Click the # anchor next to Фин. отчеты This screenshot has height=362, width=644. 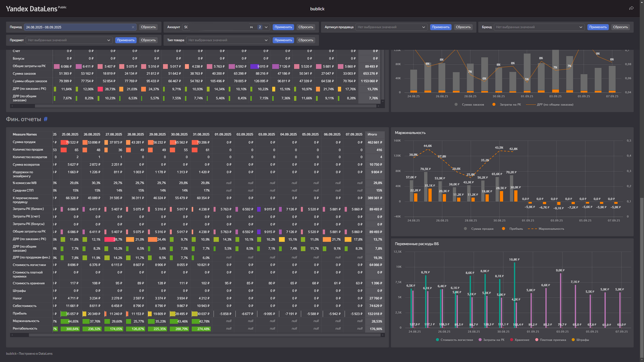pyautogui.click(x=46, y=119)
